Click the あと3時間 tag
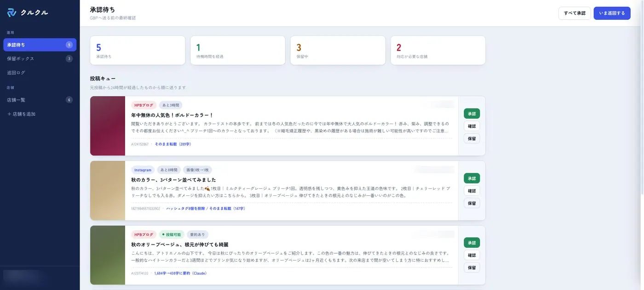This screenshot has width=644, height=290. coord(170,105)
